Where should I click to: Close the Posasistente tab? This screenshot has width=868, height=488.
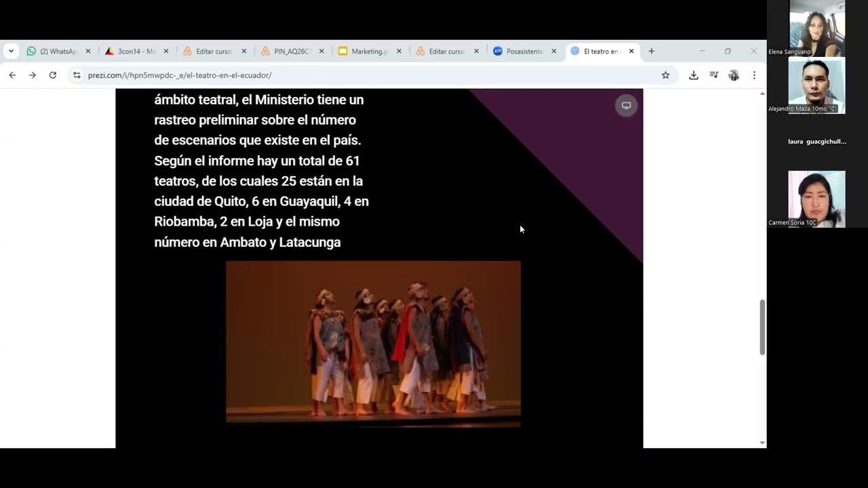coord(554,52)
